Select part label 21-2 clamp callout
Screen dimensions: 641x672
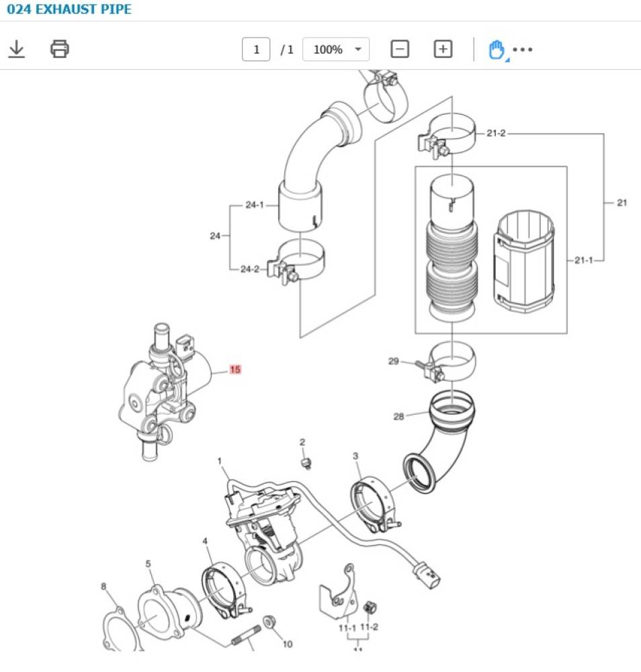tap(496, 134)
